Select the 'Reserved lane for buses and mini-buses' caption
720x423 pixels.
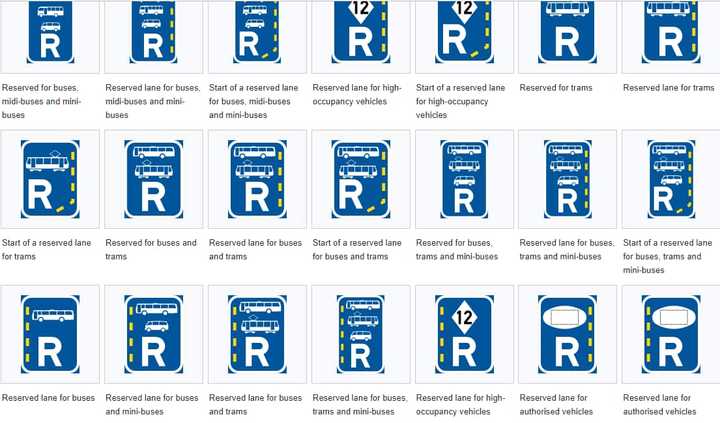click(x=151, y=404)
